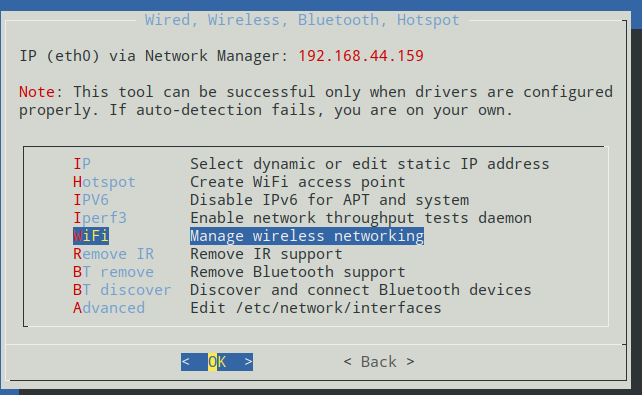This screenshot has height=395, width=642.
Task: Select the IPV6 menu option
Action: (91, 200)
